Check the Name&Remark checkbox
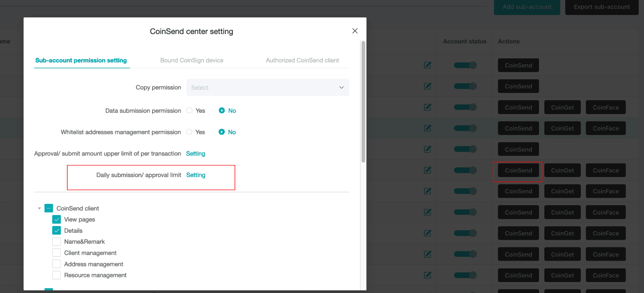The width and height of the screenshot is (644, 293). point(57,242)
